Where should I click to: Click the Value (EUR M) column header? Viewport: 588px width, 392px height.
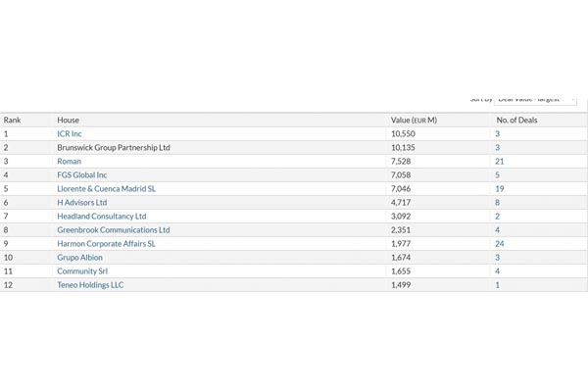414,120
